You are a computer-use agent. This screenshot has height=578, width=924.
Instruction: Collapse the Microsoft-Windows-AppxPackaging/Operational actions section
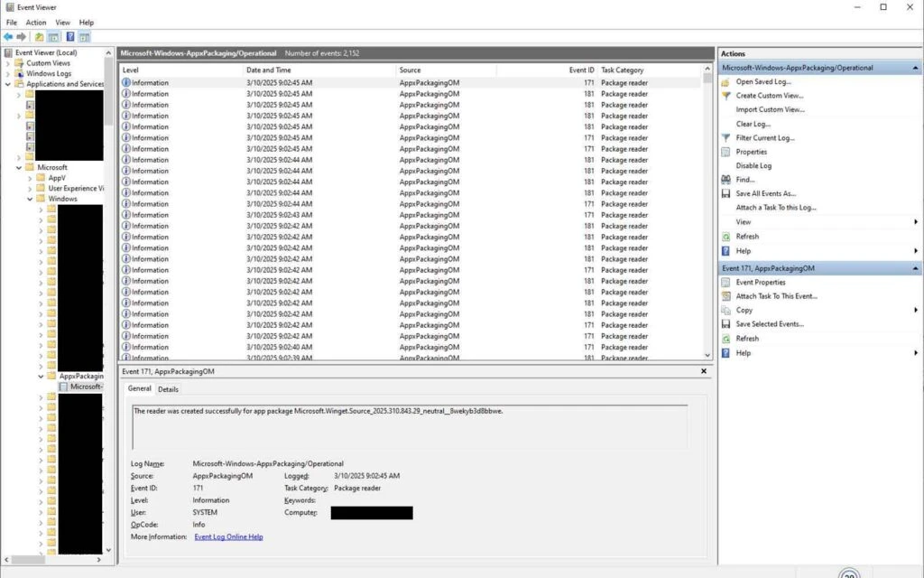tap(917, 67)
